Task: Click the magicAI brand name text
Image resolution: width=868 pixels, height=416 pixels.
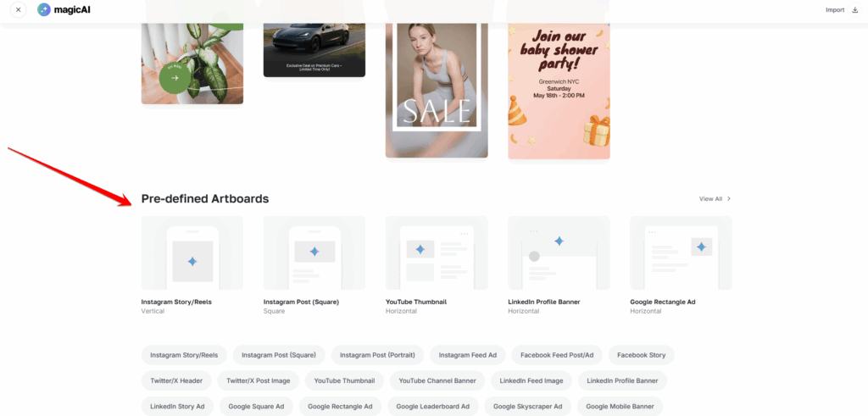Action: 72,10
